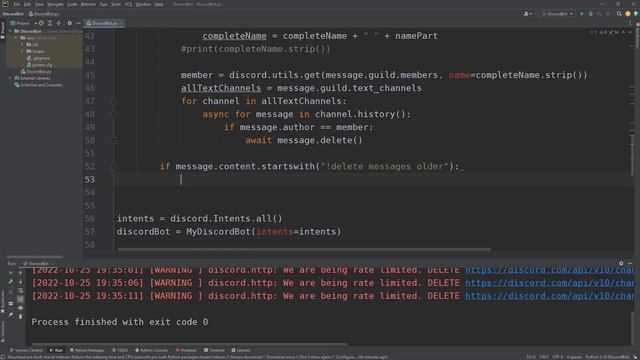Viewport: 640px width, 360px height.
Task: Go to next highlighted error arrow
Action: (630, 32)
